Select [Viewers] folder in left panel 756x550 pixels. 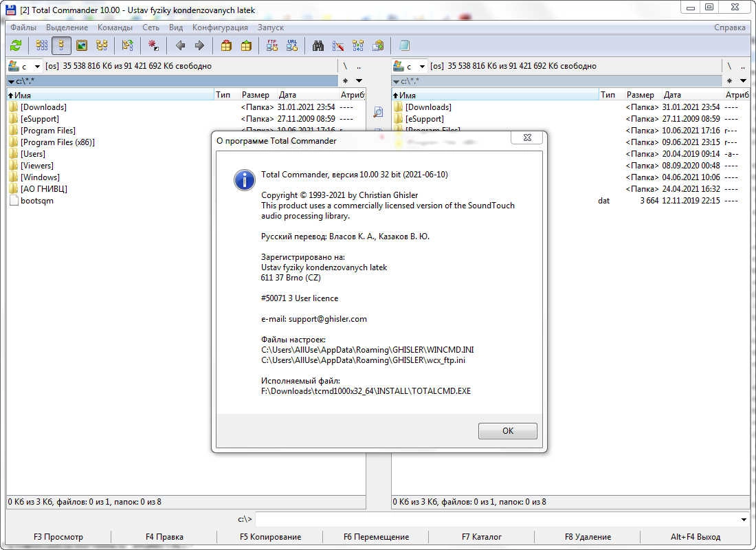pyautogui.click(x=36, y=166)
